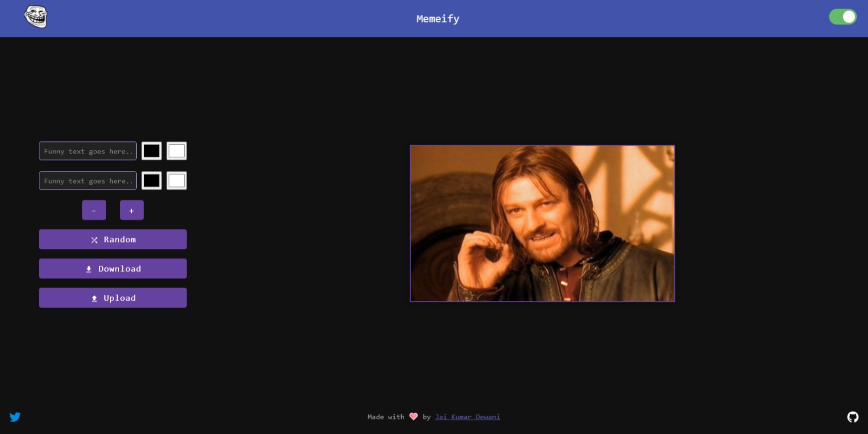Open the black color swatch for first text

[x=152, y=151]
